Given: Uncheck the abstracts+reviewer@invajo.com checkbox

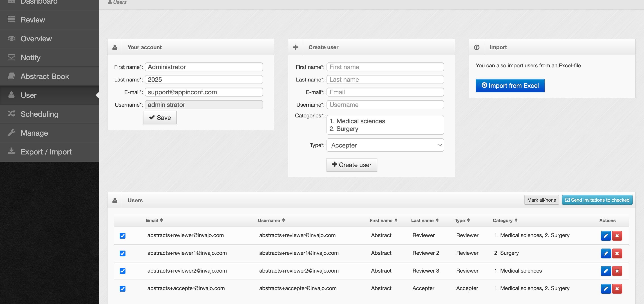Looking at the screenshot, I should click(123, 236).
